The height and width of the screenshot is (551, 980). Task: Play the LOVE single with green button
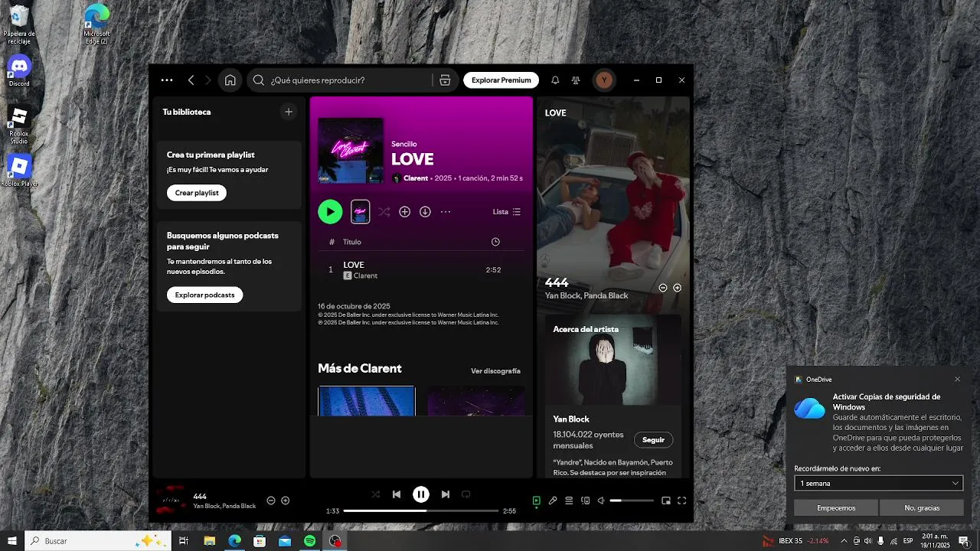pos(330,212)
